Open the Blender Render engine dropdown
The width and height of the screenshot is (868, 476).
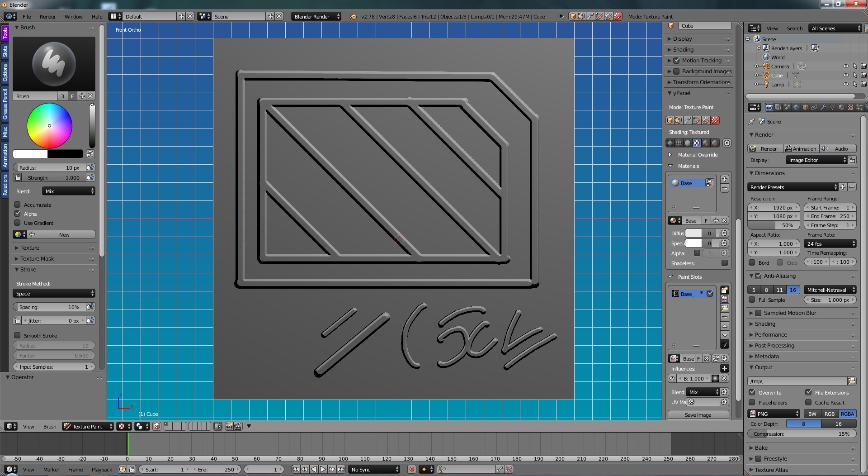pyautogui.click(x=316, y=16)
